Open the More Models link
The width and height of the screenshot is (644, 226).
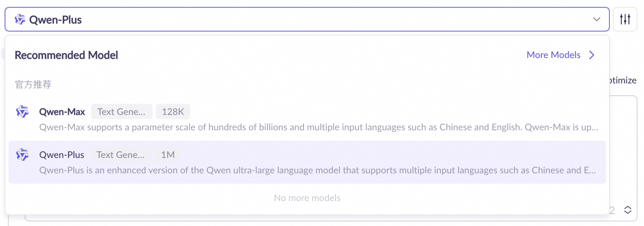(553, 55)
